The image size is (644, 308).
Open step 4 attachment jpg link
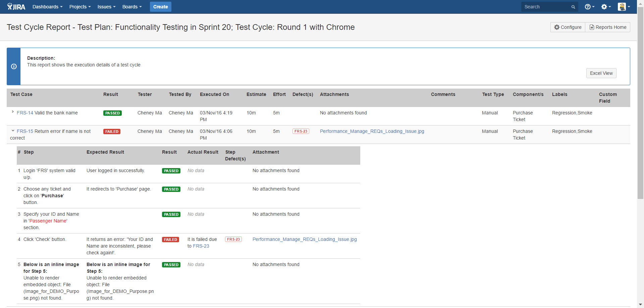(x=305, y=239)
